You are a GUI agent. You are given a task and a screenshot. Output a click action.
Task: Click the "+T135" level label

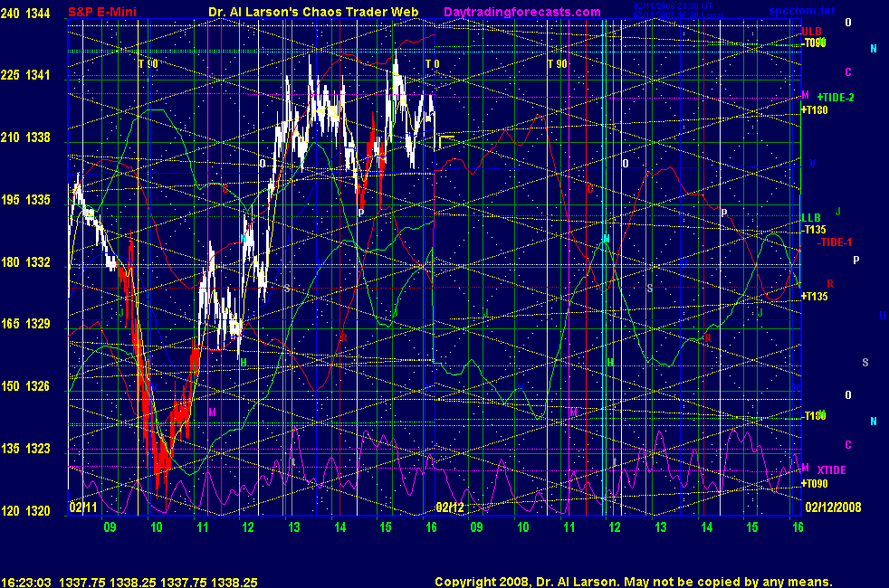(814, 297)
